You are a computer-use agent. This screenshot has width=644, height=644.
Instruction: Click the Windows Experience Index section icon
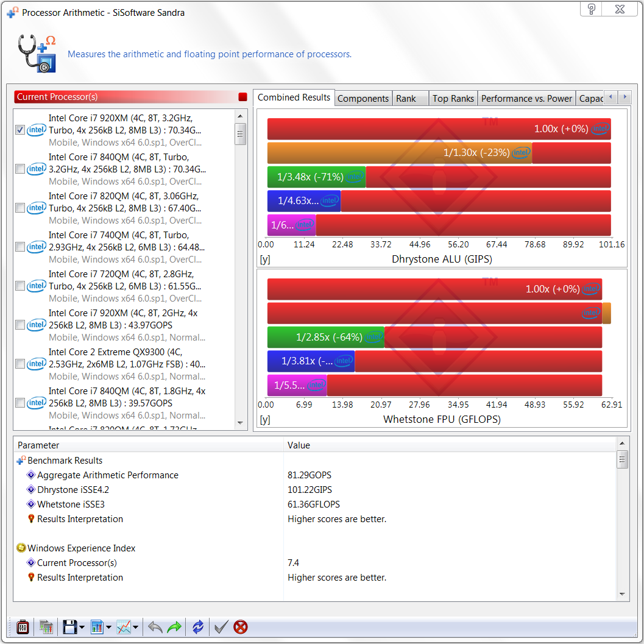21,548
